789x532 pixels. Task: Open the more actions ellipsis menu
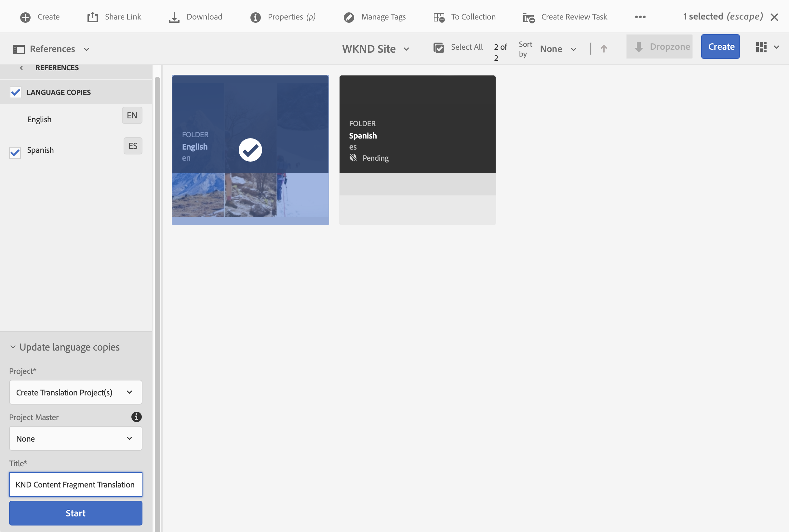640,17
